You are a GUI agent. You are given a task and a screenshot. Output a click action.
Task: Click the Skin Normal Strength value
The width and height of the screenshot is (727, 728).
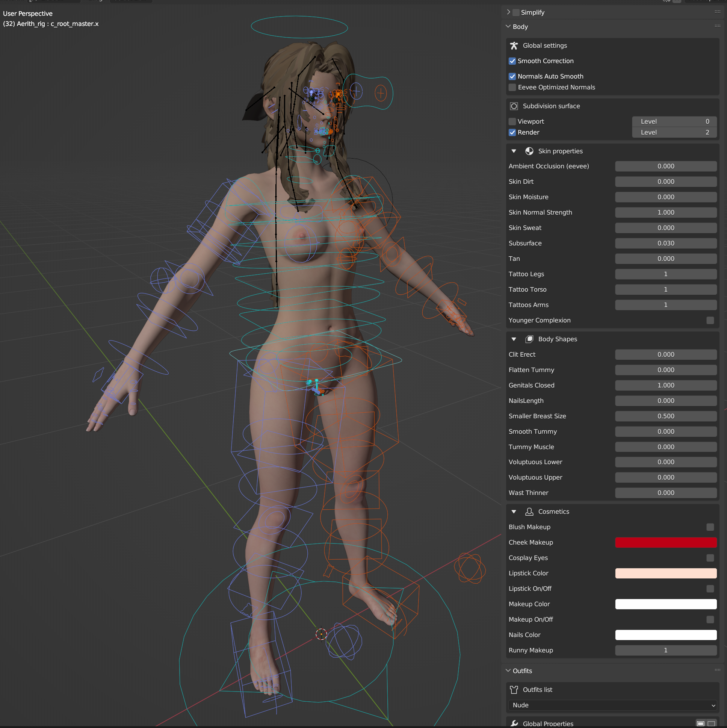point(666,213)
